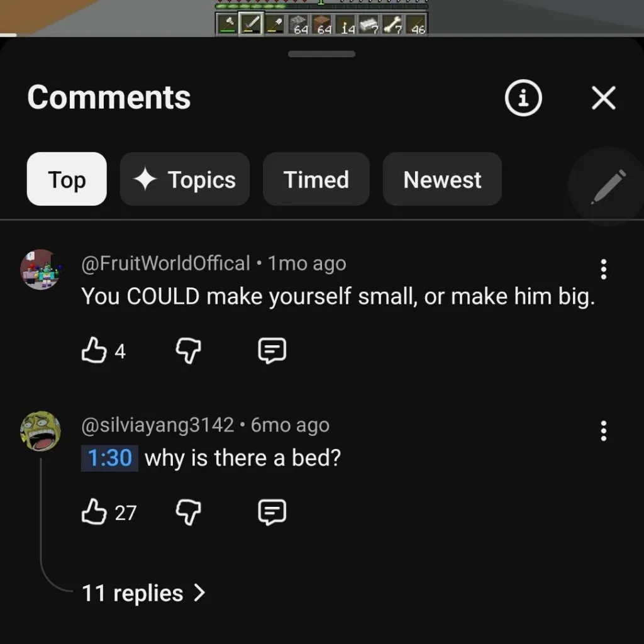Like the silviayang3142 comment

click(x=94, y=512)
